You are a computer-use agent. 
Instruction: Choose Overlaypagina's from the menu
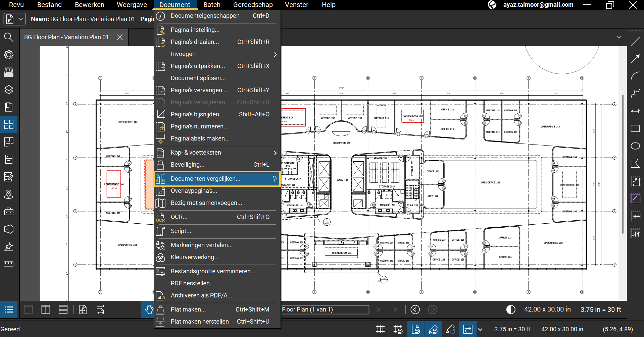(217, 191)
